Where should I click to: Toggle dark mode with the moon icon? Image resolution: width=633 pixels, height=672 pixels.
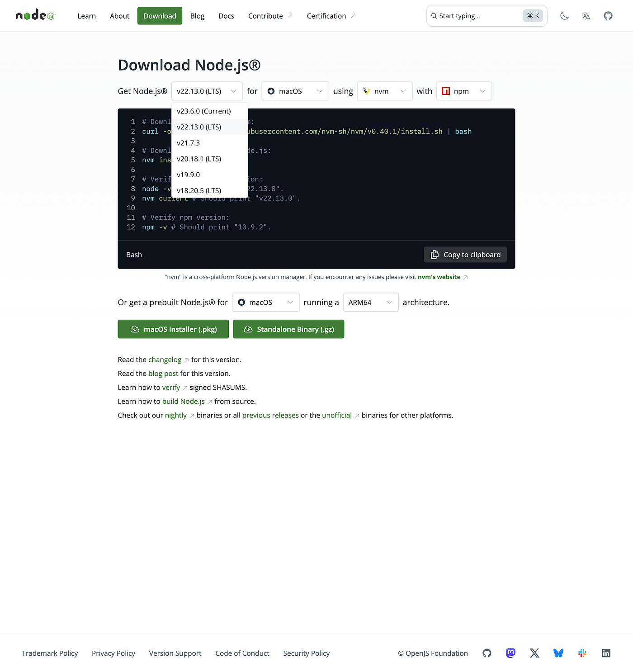click(564, 15)
